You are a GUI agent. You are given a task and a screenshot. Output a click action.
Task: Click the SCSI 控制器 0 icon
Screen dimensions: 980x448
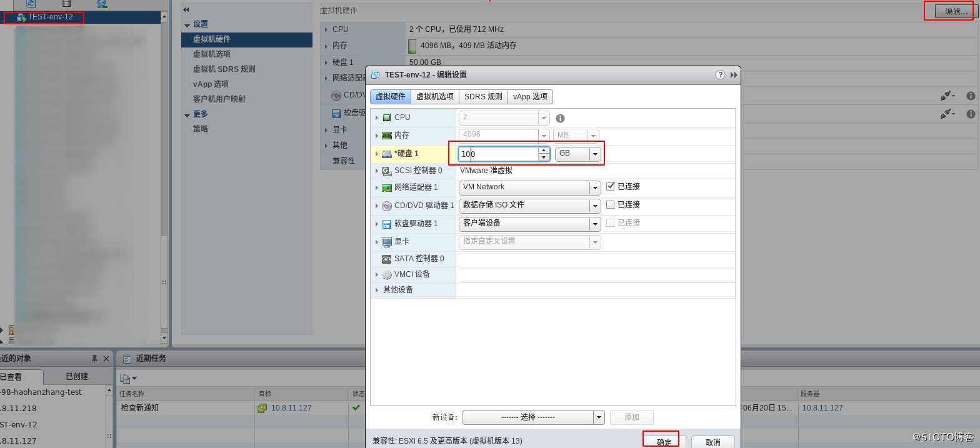pos(387,171)
